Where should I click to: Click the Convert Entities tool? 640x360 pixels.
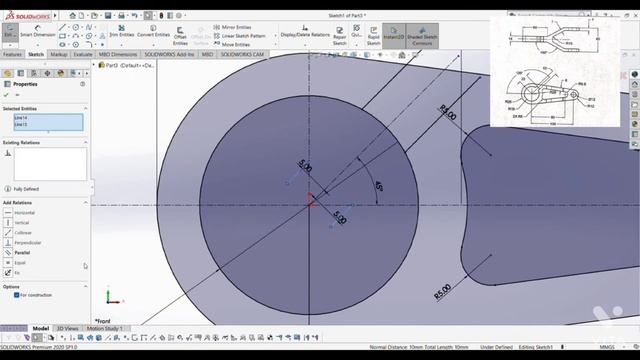coord(153,31)
